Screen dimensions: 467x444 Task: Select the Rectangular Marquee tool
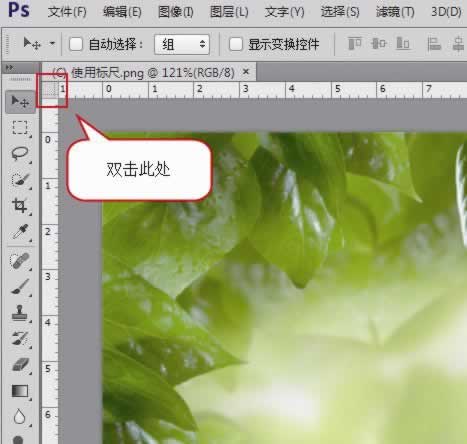click(x=20, y=128)
